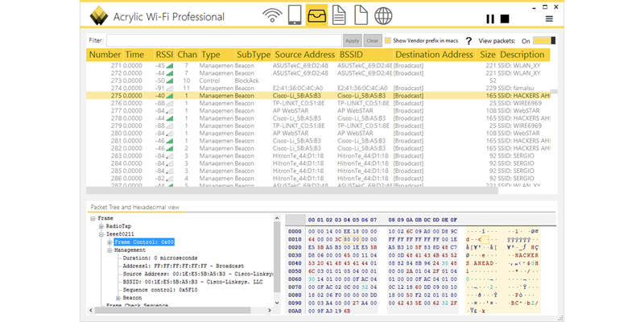Viewport: 644px width, 322px height.
Task: Stop the packet capture
Action: click(x=505, y=19)
